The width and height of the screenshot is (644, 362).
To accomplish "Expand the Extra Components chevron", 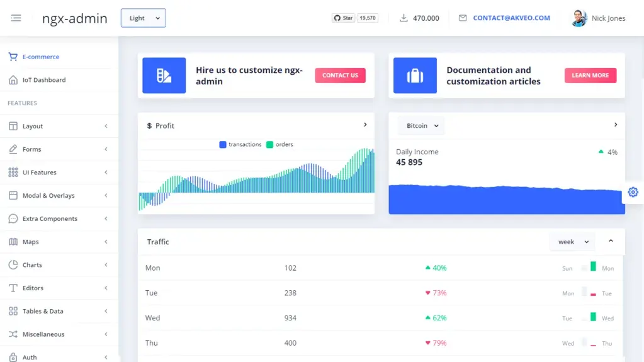I will pos(106,218).
